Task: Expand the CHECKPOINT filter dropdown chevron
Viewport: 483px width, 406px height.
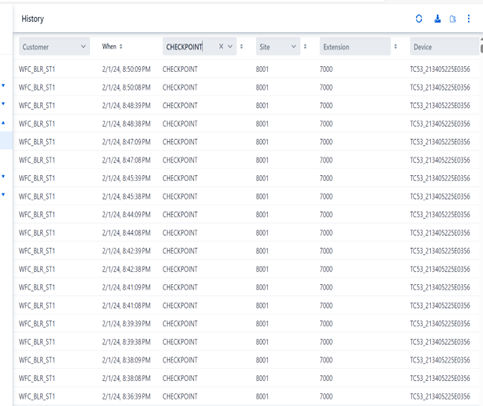Action: (230, 47)
